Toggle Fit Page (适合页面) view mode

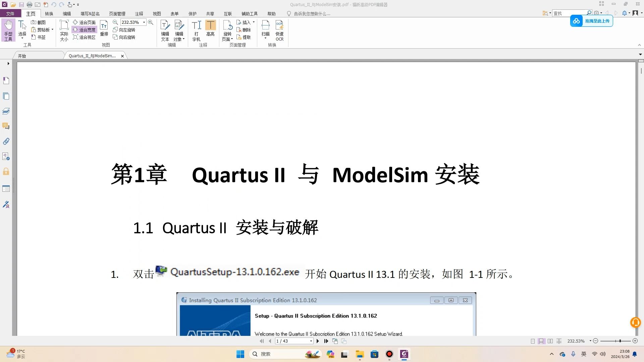point(85,22)
